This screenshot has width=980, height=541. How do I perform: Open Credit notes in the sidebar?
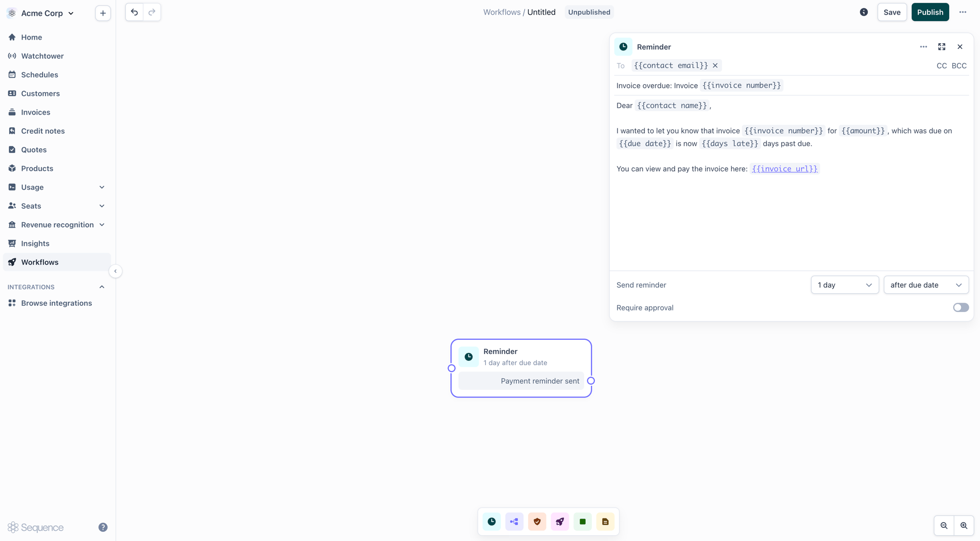coord(57,131)
